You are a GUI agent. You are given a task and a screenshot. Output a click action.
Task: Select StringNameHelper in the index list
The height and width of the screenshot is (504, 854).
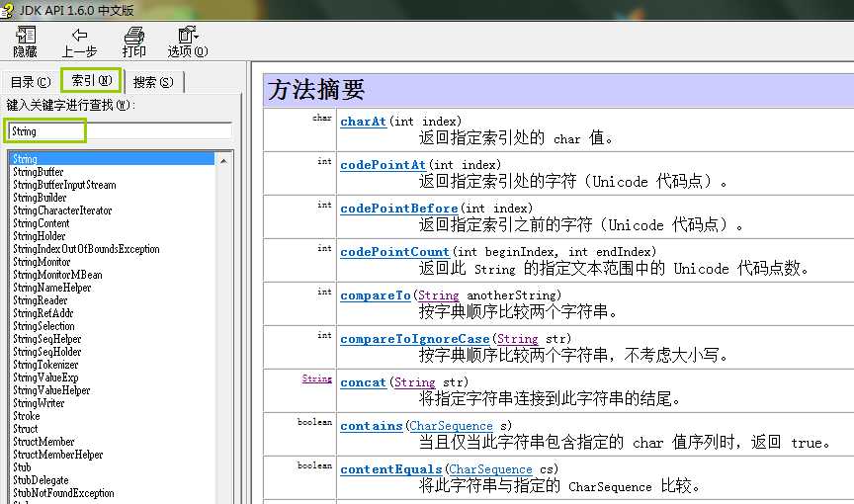click(x=51, y=288)
